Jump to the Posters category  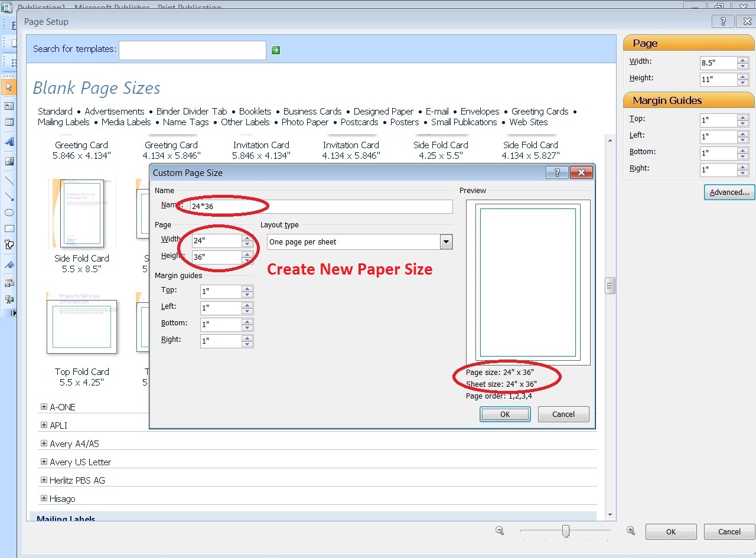[x=405, y=122]
